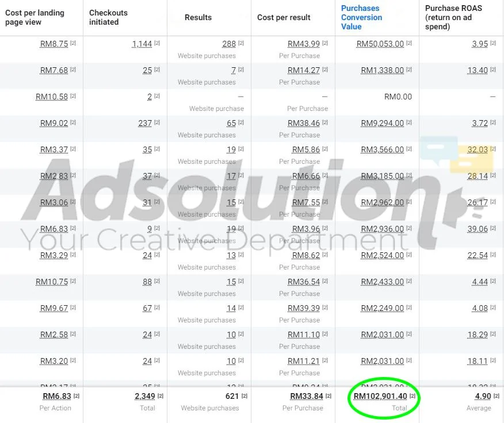This screenshot has width=504, height=423.
Task: Sort by Purchases Conversion Value header
Action: pyautogui.click(x=362, y=17)
